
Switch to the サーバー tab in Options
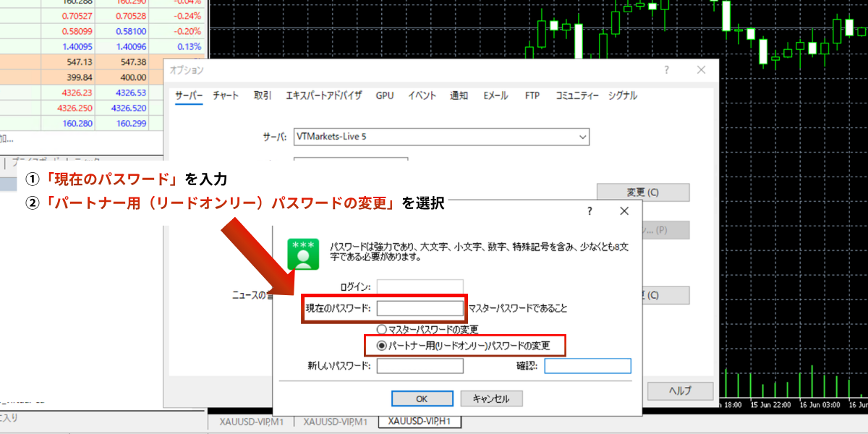[x=190, y=95]
